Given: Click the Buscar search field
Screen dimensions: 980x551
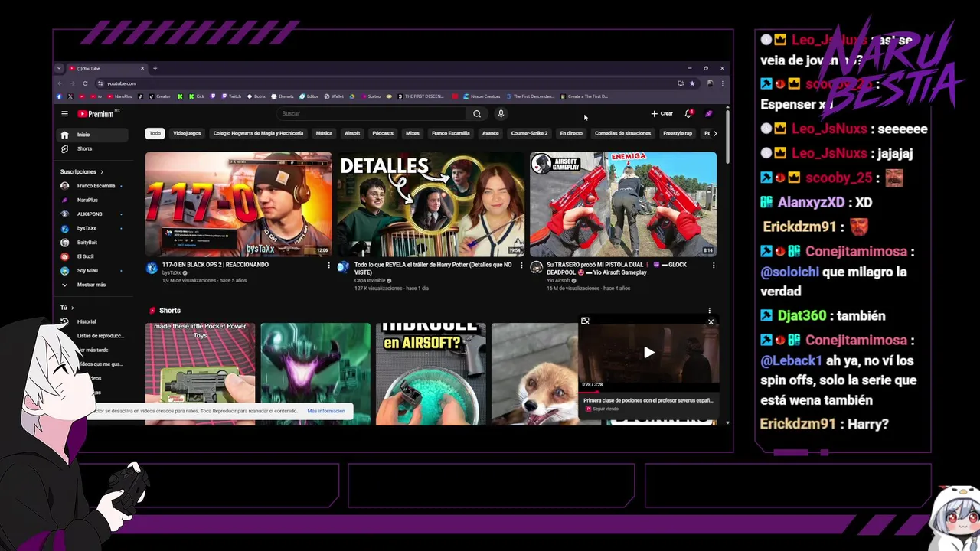Looking at the screenshot, I should click(371, 114).
